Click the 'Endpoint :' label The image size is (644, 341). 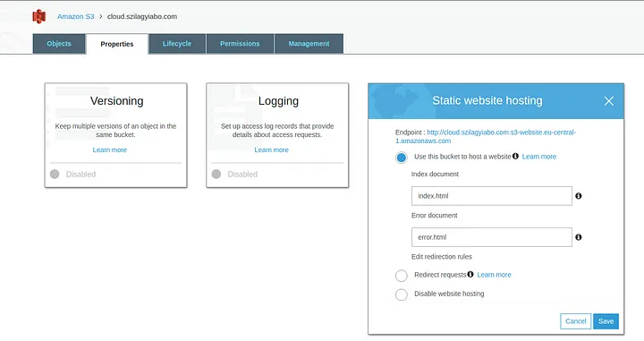point(410,132)
